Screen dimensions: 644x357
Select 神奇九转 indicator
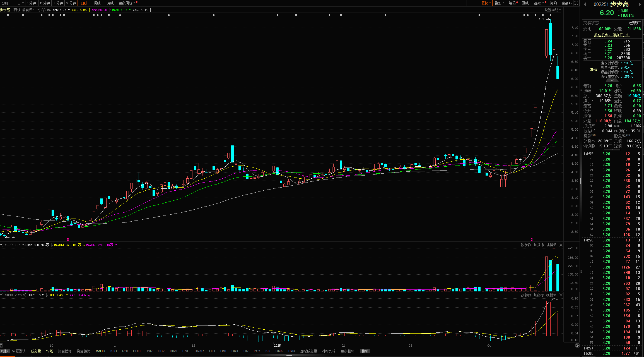329,351
